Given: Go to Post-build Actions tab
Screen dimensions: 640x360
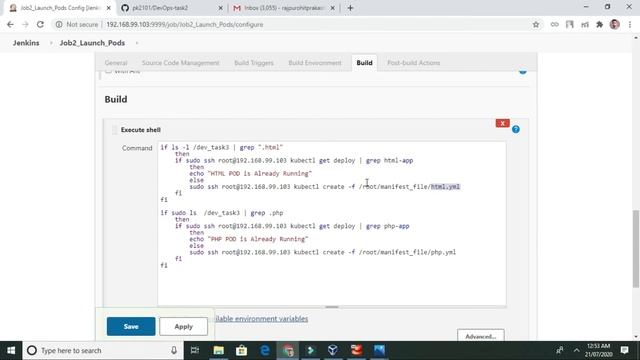Looking at the screenshot, I should point(413,63).
